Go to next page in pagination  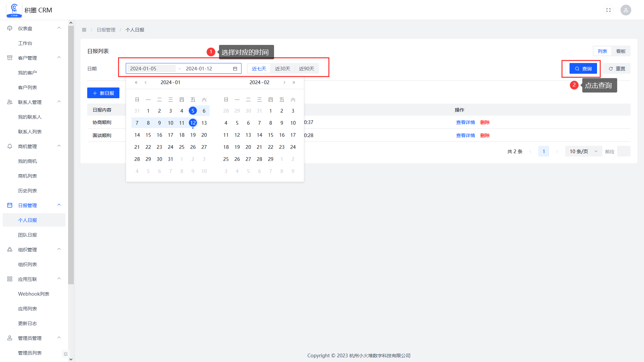557,152
